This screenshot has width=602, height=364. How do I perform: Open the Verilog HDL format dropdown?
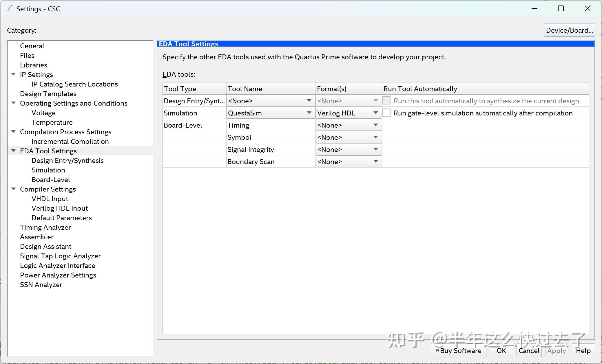coord(349,113)
